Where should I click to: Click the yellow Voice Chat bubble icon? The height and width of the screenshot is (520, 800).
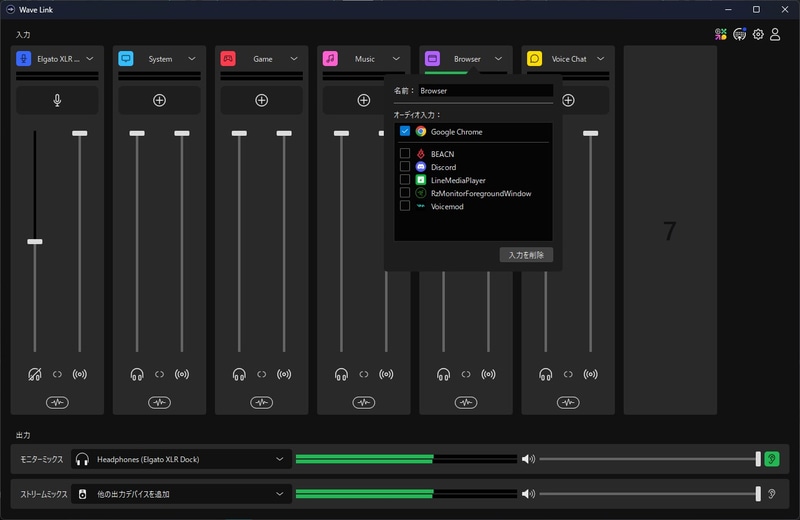[x=534, y=59]
